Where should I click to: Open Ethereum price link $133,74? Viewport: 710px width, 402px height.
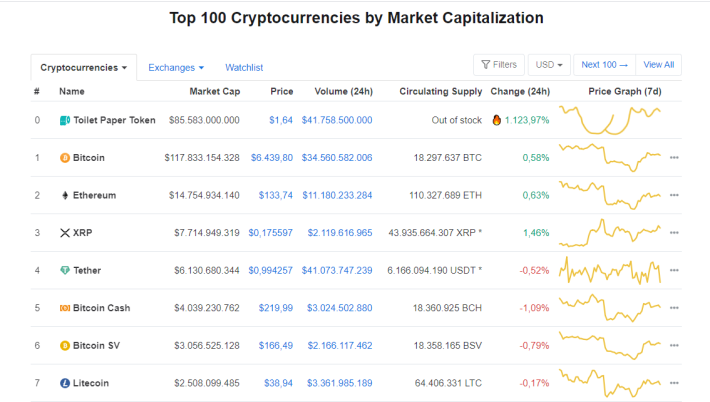[276, 195]
